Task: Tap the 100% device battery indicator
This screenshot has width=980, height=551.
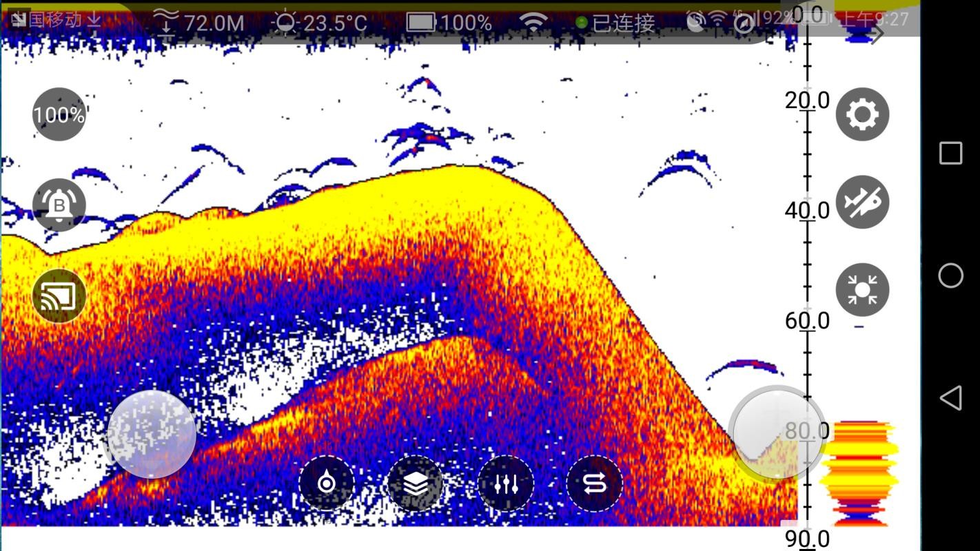Action: (x=449, y=22)
